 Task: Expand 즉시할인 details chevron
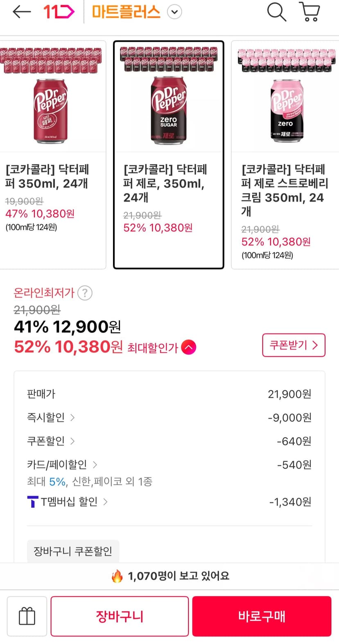click(72, 417)
